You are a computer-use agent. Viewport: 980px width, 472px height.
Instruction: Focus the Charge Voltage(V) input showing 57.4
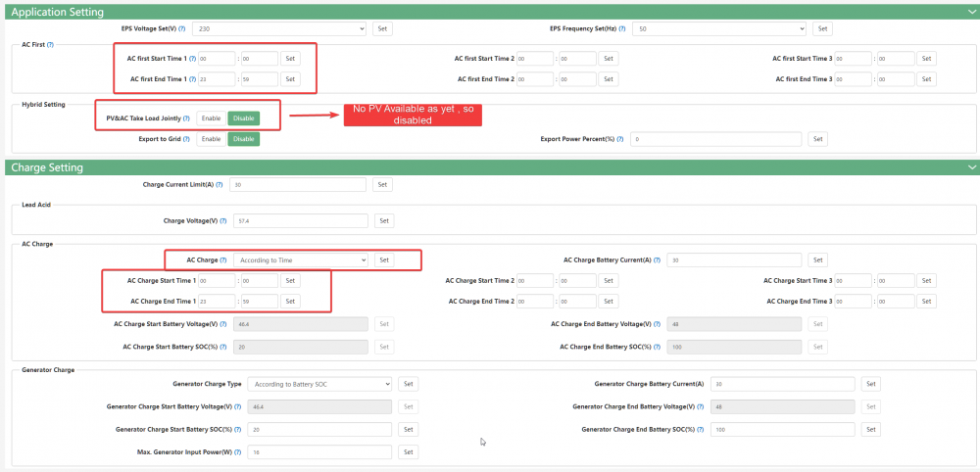[x=301, y=221]
